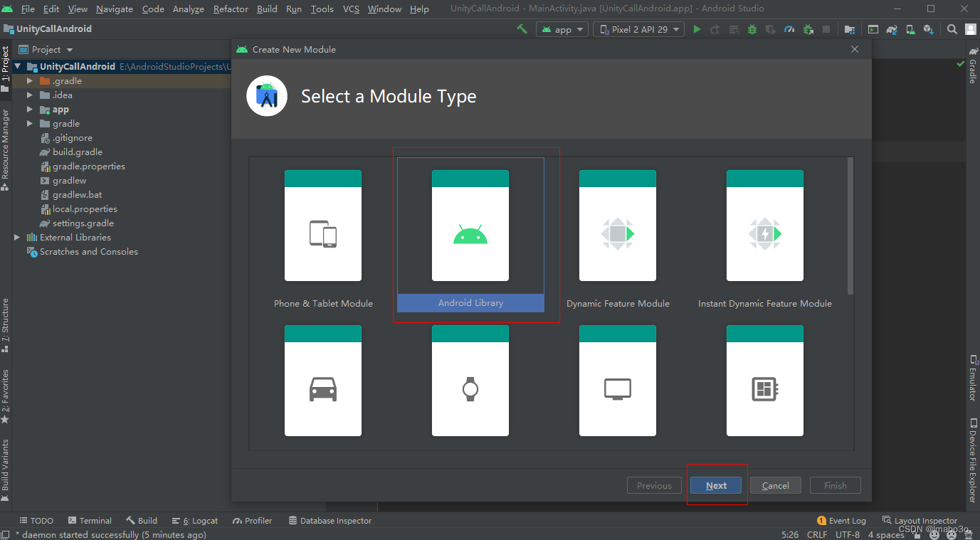Open the Tools menu
Image resolution: width=980 pixels, height=540 pixels.
point(322,9)
